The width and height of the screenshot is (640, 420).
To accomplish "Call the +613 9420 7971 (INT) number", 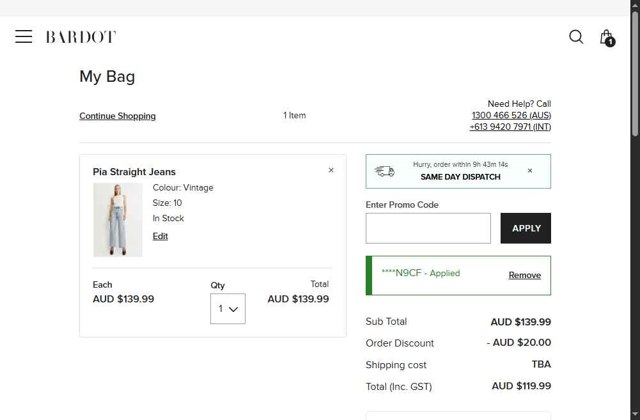I will point(510,127).
